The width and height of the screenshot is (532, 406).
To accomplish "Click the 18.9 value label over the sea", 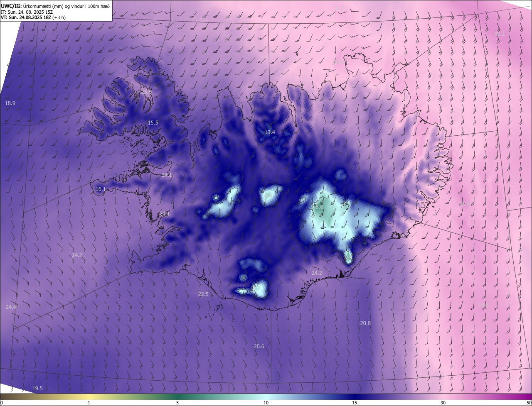I will coord(10,103).
